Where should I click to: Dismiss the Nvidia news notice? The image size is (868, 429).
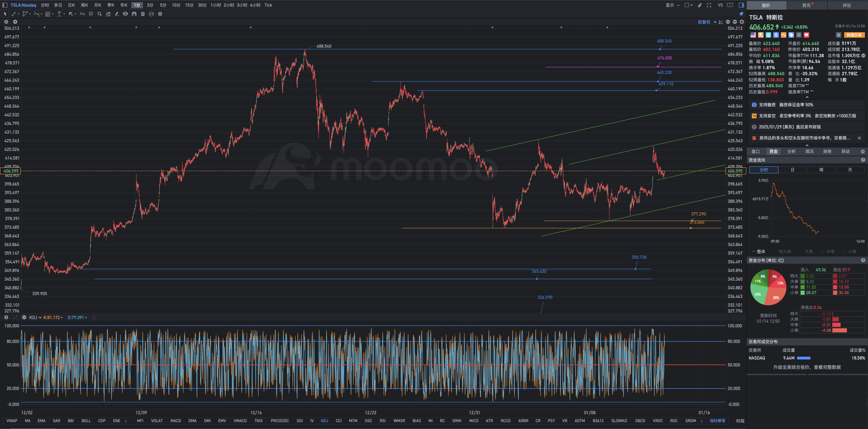point(859,138)
